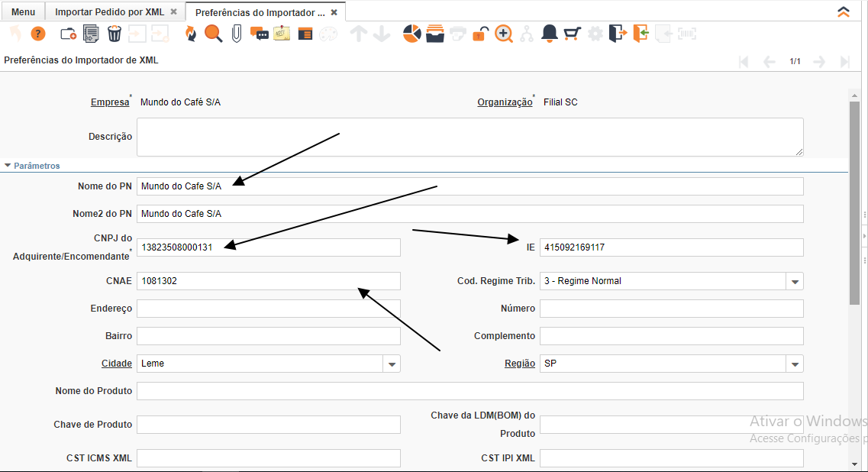Click the orange open padlock icon
The height and width of the screenshot is (472, 868).
pos(480,34)
